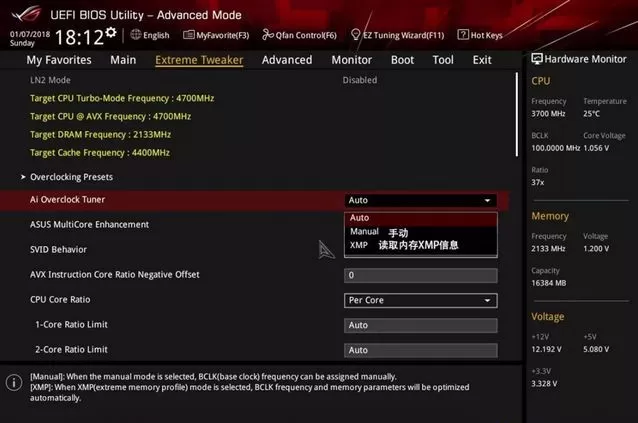Click the Hardware Monitor screen icon

click(x=537, y=59)
